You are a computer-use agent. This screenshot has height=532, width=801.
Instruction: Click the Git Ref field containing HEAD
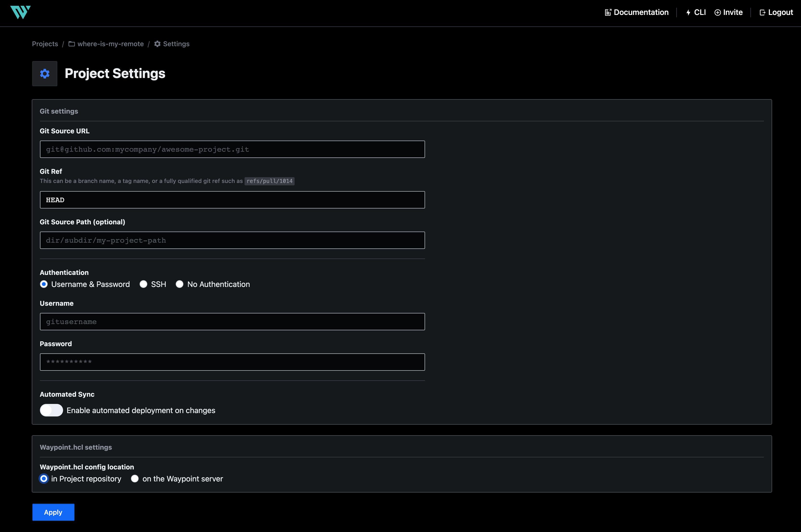pos(232,200)
